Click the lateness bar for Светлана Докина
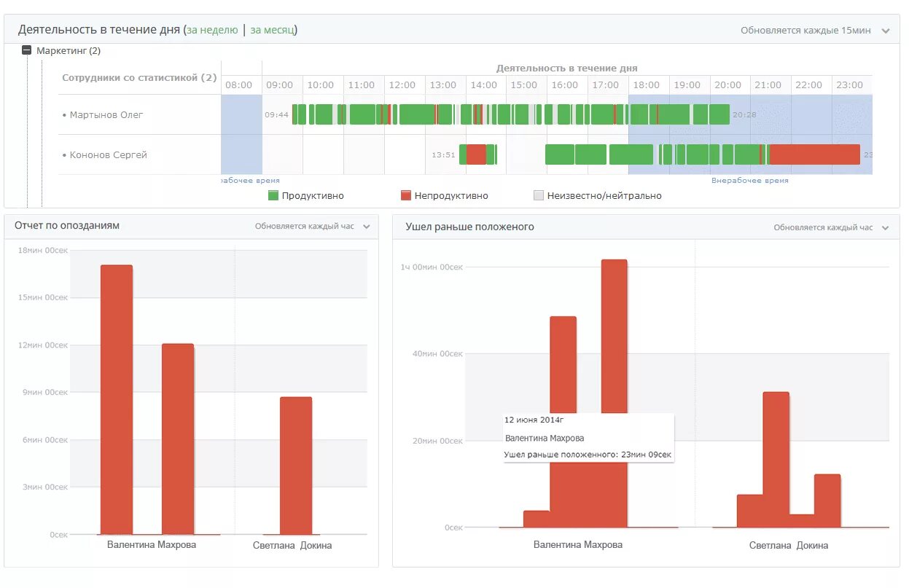This screenshot has height=588, width=909. (x=296, y=466)
